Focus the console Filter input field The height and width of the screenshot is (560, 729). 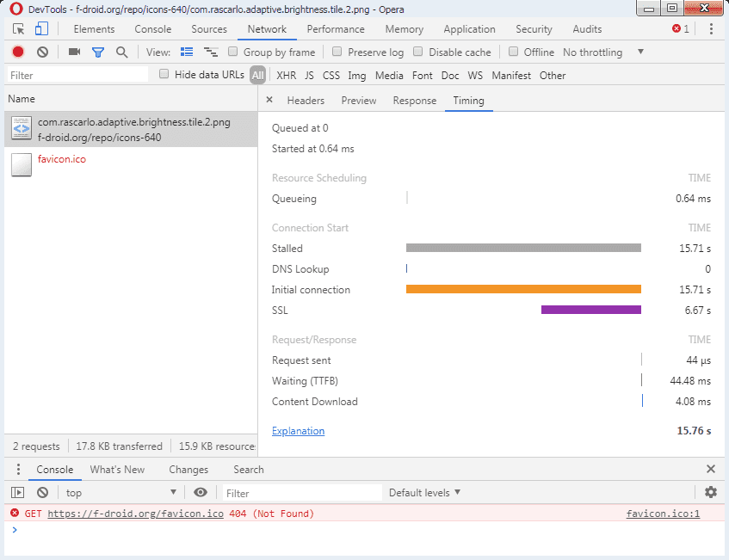pos(302,493)
